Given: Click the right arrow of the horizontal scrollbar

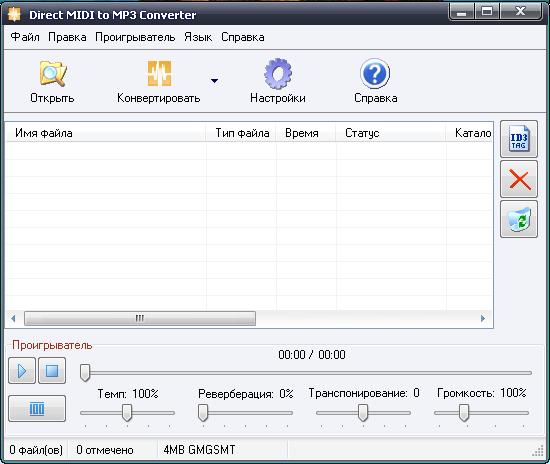Looking at the screenshot, I should click(483, 318).
